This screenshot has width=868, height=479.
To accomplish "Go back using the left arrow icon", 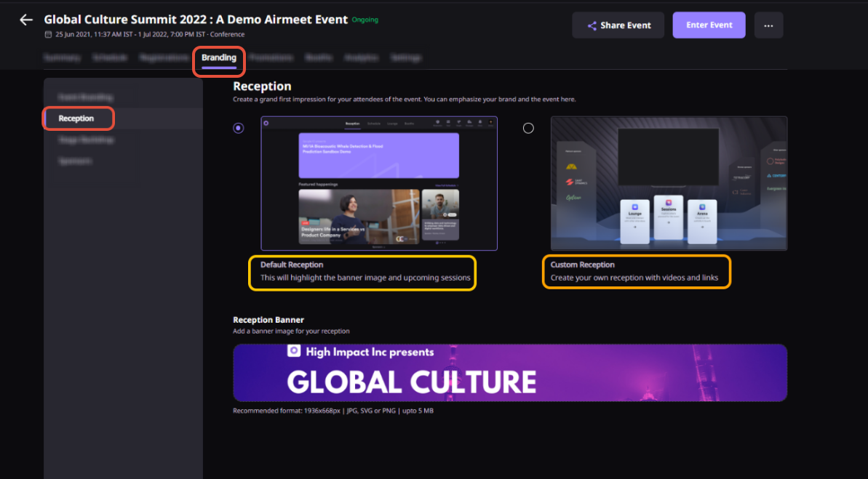I will [26, 20].
